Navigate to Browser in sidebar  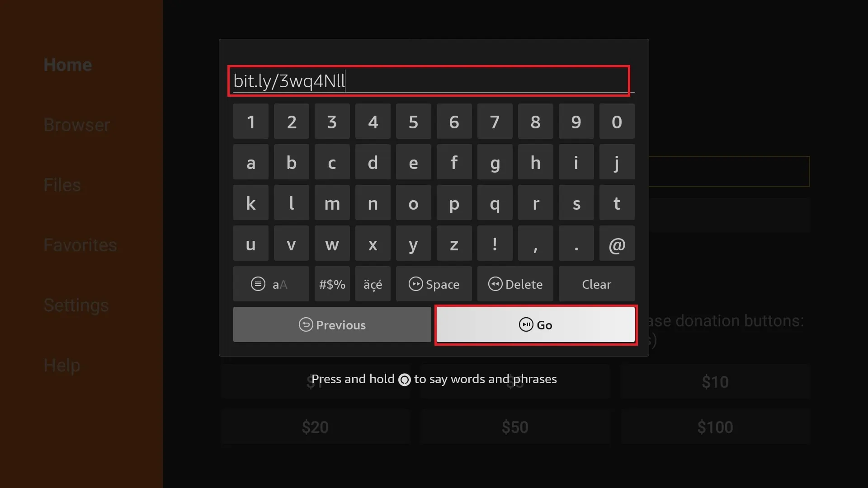point(77,125)
